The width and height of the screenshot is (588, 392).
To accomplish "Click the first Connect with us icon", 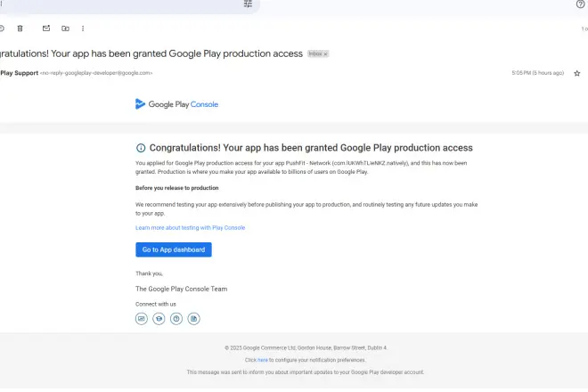I will [x=141, y=318].
